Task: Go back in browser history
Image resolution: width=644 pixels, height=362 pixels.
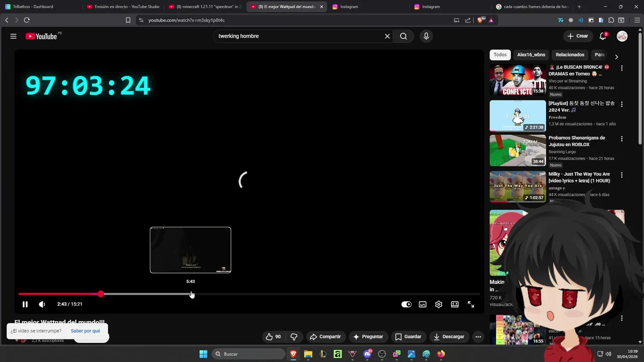Action: coord(7,20)
